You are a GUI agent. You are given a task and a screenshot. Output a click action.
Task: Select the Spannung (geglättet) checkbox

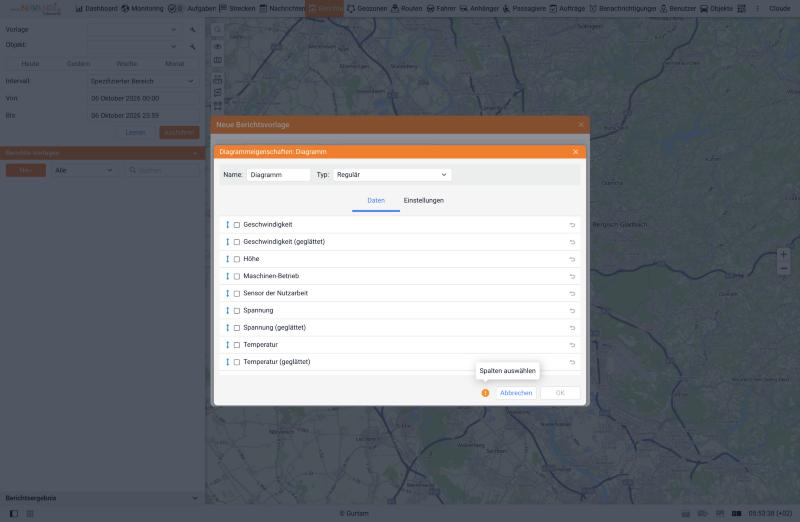pos(237,328)
